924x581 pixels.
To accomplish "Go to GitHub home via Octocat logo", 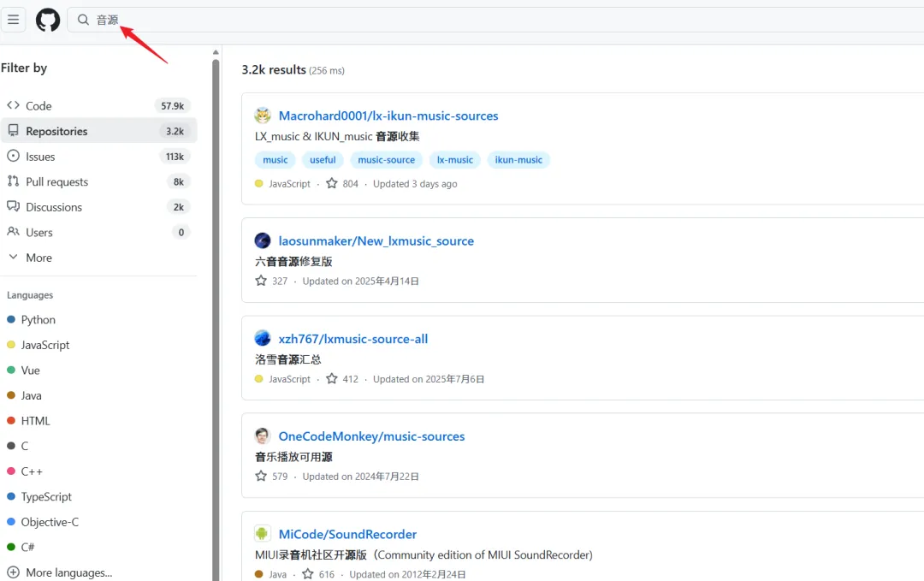I will pos(48,20).
